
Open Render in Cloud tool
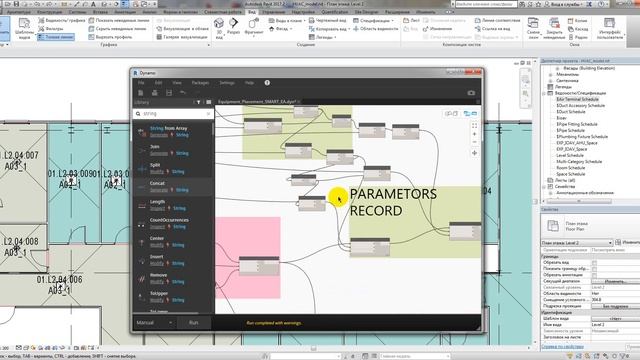click(x=183, y=29)
